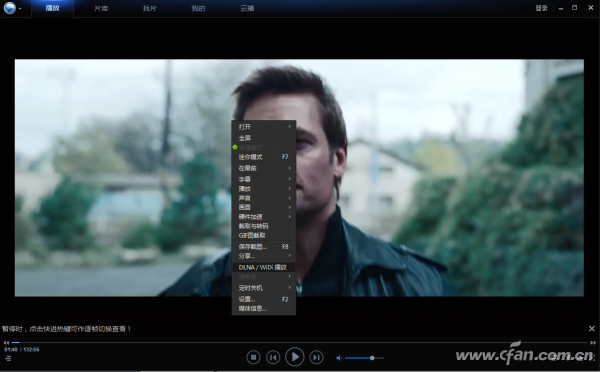
Task: Expand the 在最前 submenu
Action: tap(264, 168)
